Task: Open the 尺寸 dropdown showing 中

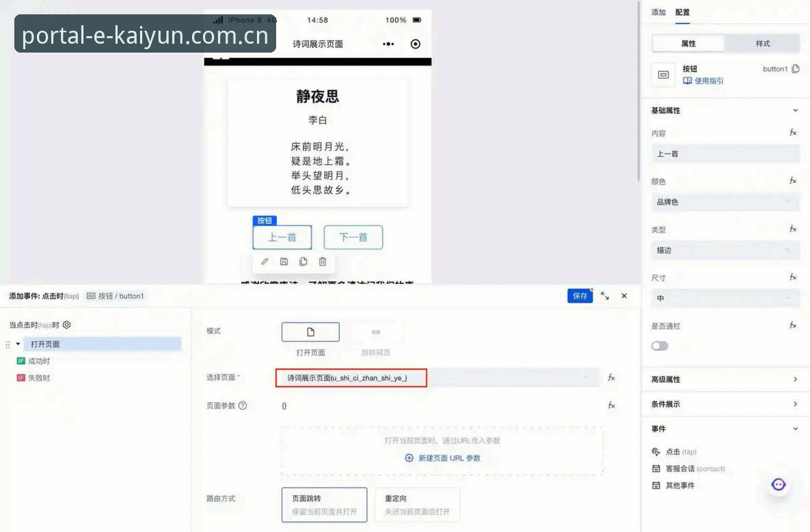Action: 725,298
